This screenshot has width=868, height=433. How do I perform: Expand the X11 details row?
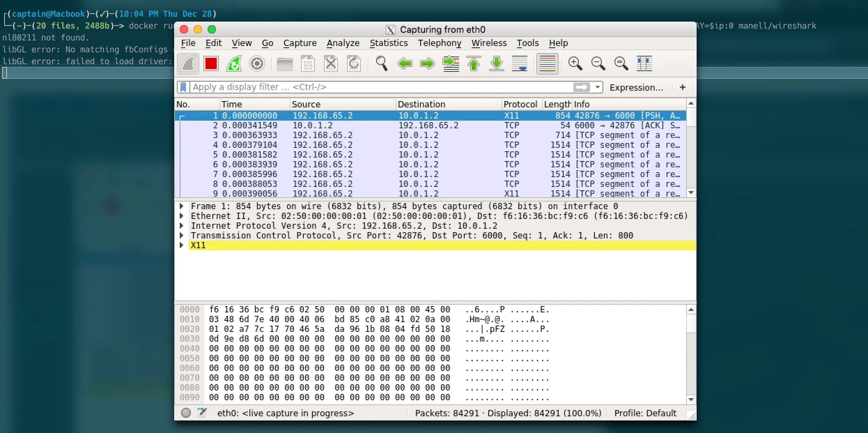click(x=181, y=245)
